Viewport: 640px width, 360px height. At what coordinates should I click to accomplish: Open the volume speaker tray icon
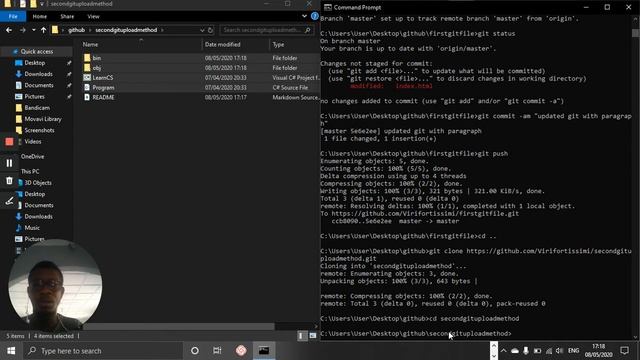coord(560,351)
